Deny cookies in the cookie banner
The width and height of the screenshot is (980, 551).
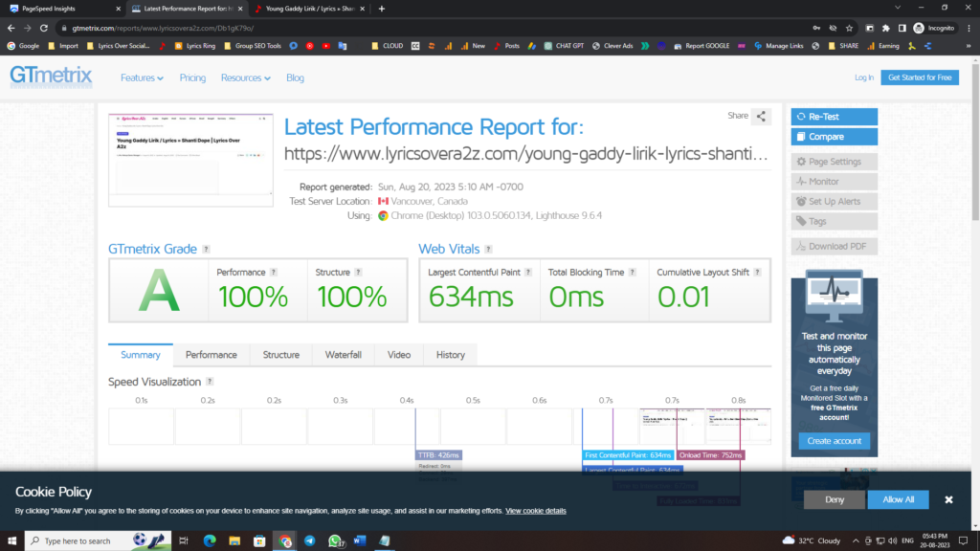point(835,499)
